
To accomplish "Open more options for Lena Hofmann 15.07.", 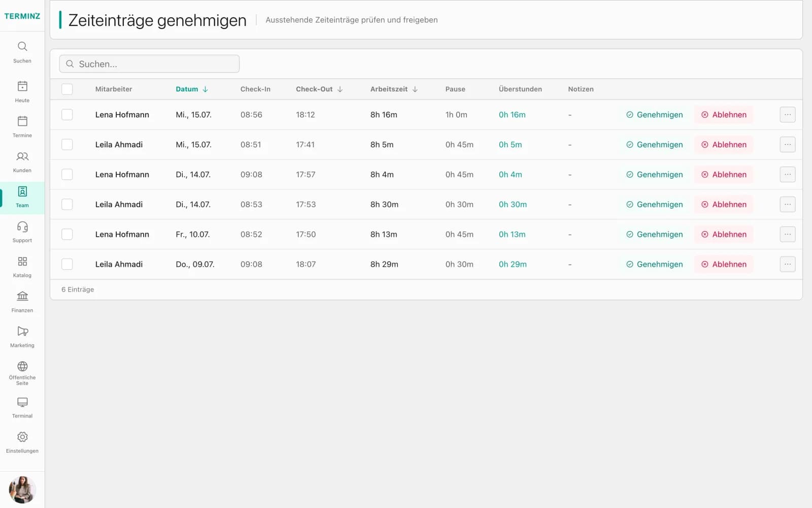I will tap(788, 115).
